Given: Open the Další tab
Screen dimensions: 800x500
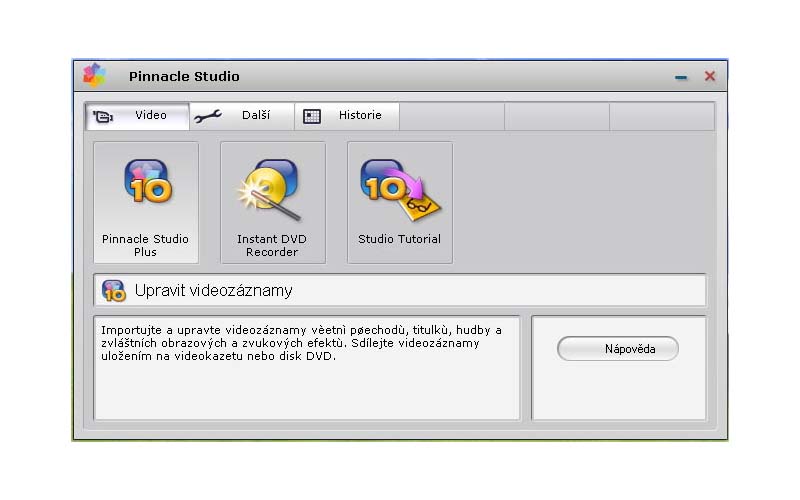Looking at the screenshot, I should click(x=256, y=116).
